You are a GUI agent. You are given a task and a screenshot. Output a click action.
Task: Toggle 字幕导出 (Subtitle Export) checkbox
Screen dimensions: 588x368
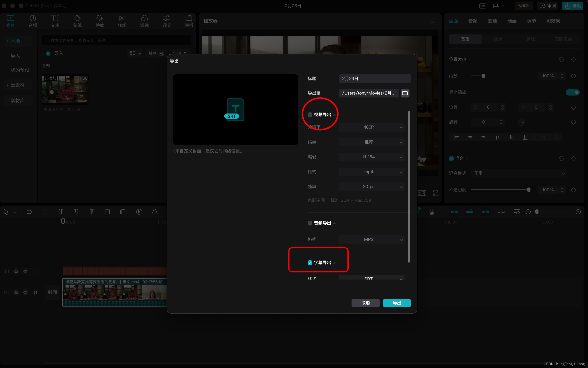(x=310, y=262)
